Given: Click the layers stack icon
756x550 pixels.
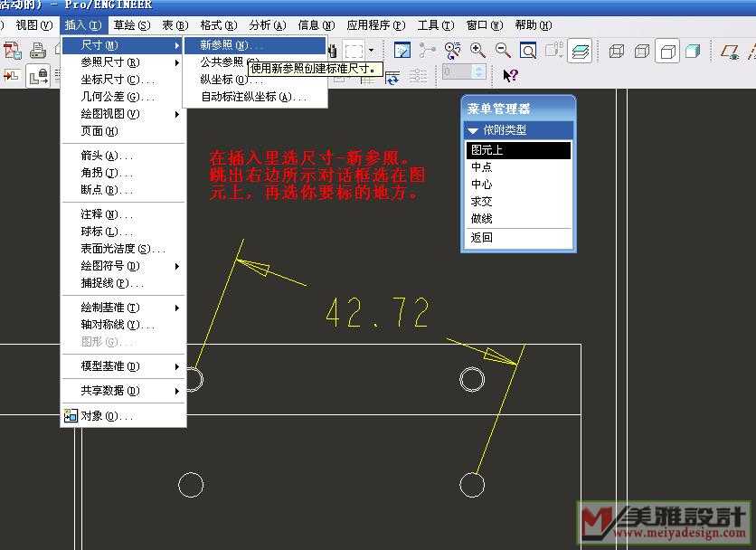Looking at the screenshot, I should 580,52.
